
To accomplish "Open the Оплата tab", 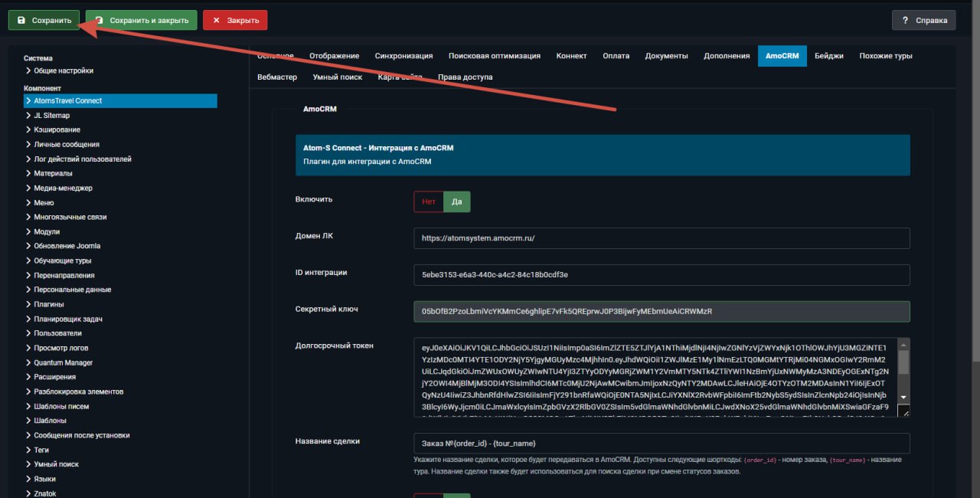I will [x=616, y=56].
